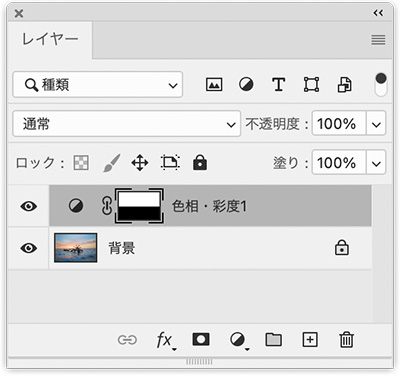Collapse panel with double-arrow icon
Viewport: 400px width, 378px height.
[x=378, y=13]
